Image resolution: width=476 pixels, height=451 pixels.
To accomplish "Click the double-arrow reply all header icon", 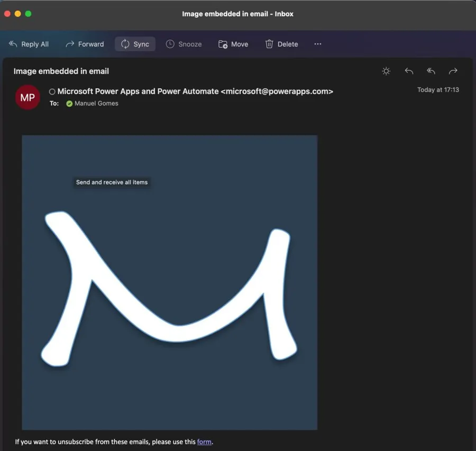I will 431,71.
